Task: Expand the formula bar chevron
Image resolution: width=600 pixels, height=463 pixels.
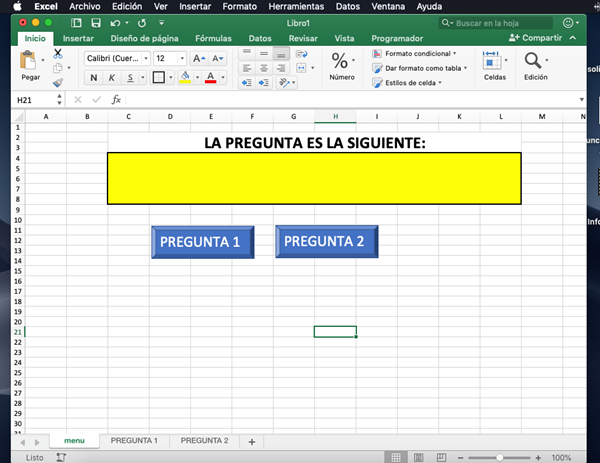Action: 581,99
